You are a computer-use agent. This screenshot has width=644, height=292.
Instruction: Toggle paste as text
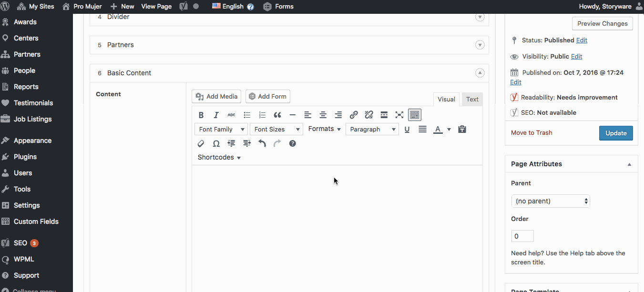pos(462,129)
